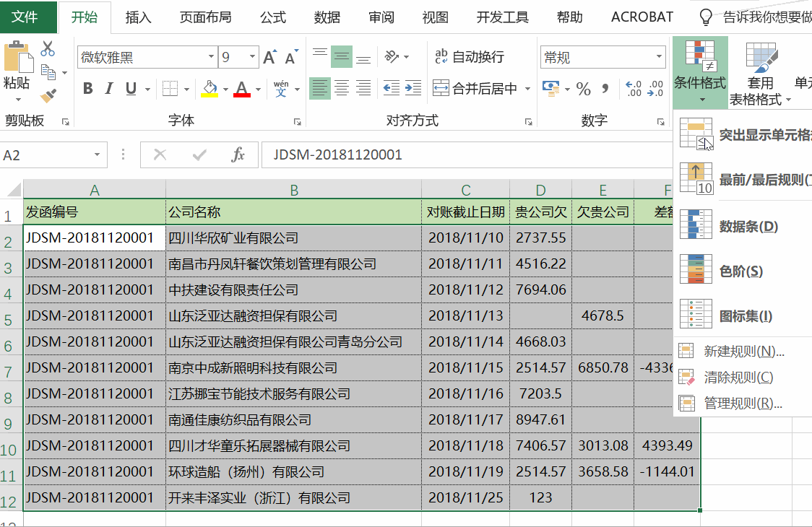Select 最前/最后规则 menu item
This screenshot has width=812, height=527.
(744, 180)
